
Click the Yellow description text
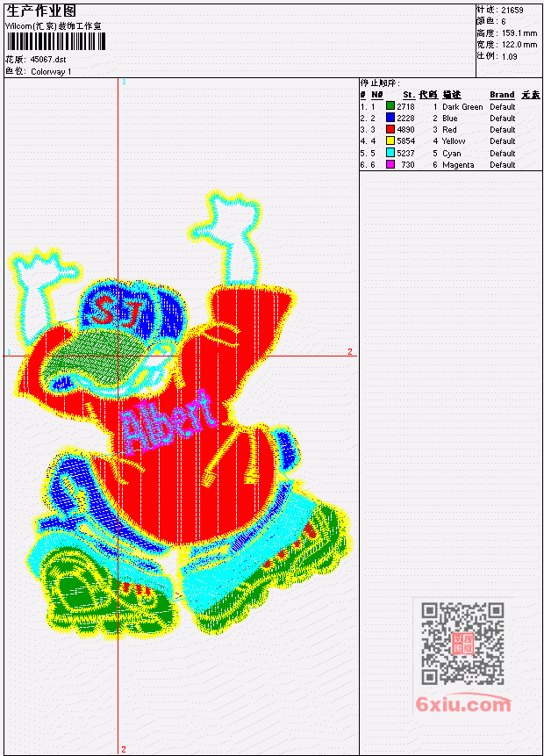pos(454,141)
